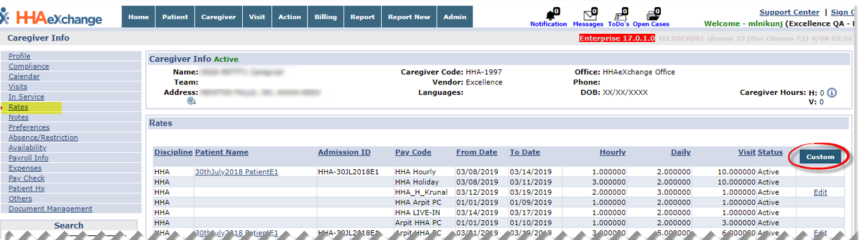The width and height of the screenshot is (868, 240).
Task: Sort by the Visit column header
Action: click(747, 153)
